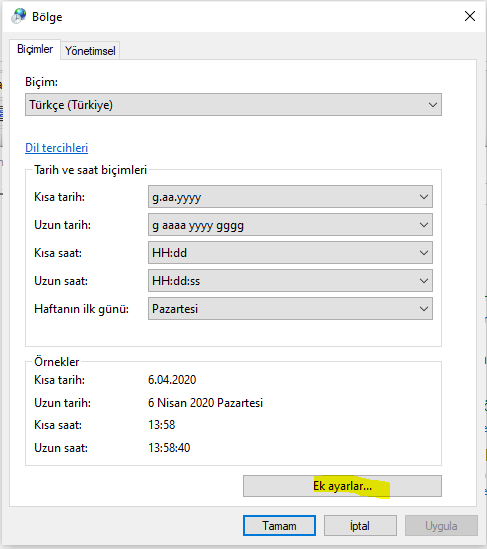Screen dimensions: 487x549
Task: Click the Bölge globe icon in title bar
Action: click(18, 16)
